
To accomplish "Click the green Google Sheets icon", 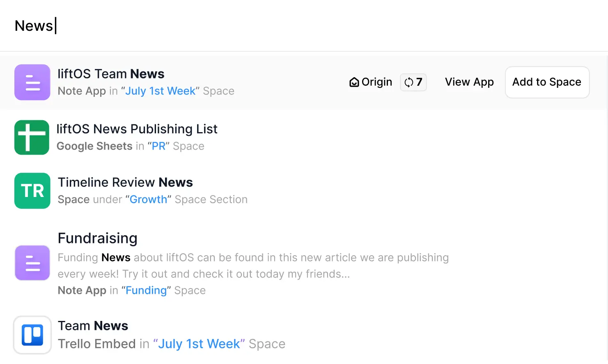I will [x=32, y=137].
